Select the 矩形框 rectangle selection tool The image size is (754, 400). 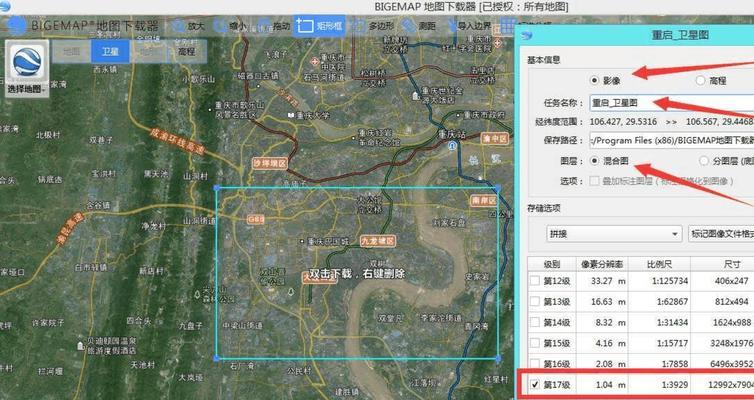click(319, 26)
